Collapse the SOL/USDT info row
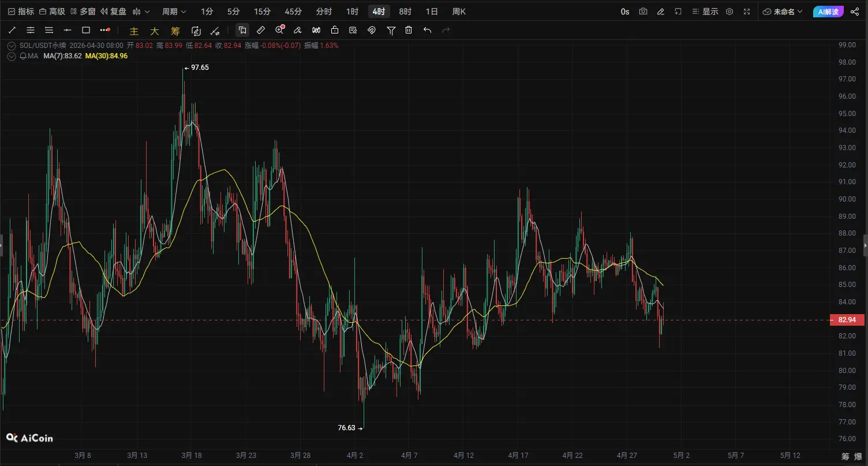The height and width of the screenshot is (466, 868). pyautogui.click(x=12, y=46)
